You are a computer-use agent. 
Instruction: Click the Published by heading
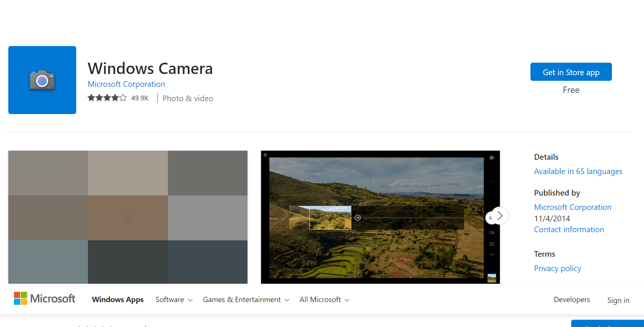(557, 193)
